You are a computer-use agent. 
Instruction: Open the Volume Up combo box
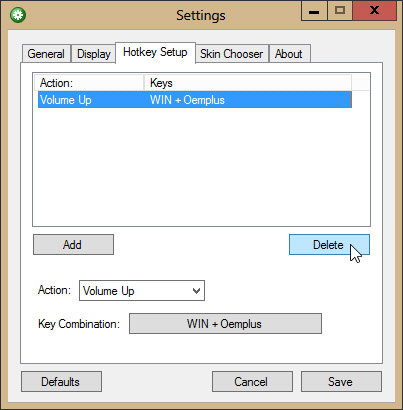tap(142, 291)
